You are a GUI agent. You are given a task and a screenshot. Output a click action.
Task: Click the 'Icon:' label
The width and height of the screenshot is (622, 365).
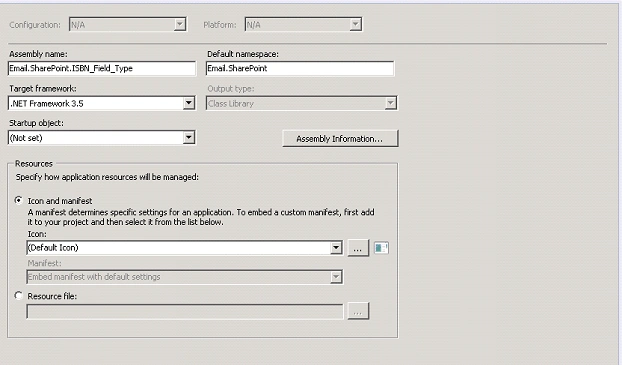pyautogui.click(x=37, y=234)
